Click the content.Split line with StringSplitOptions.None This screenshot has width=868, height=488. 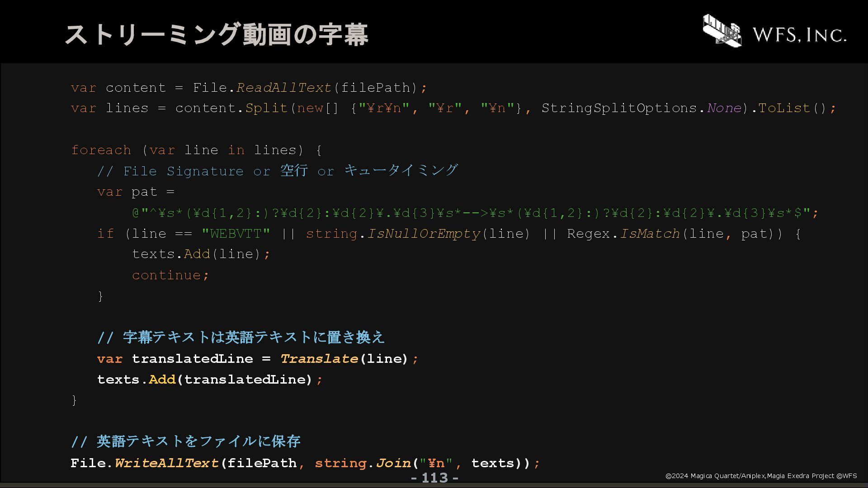(x=453, y=108)
